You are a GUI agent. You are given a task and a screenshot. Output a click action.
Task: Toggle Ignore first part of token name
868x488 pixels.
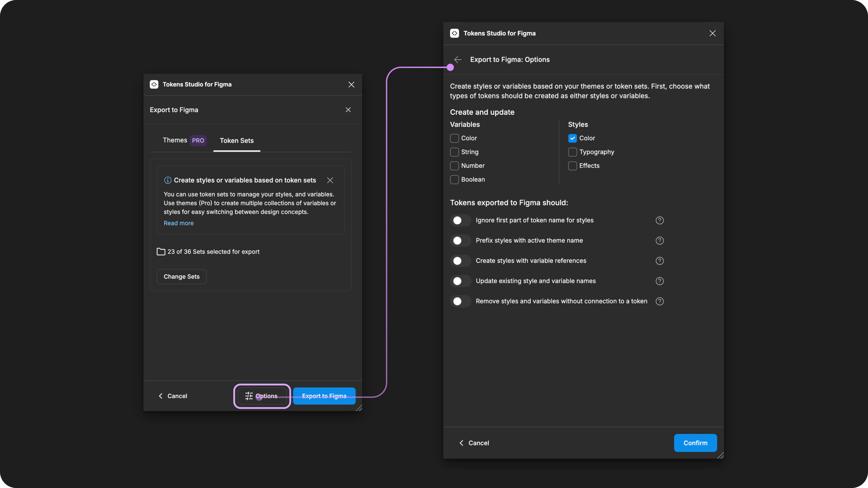tap(460, 220)
